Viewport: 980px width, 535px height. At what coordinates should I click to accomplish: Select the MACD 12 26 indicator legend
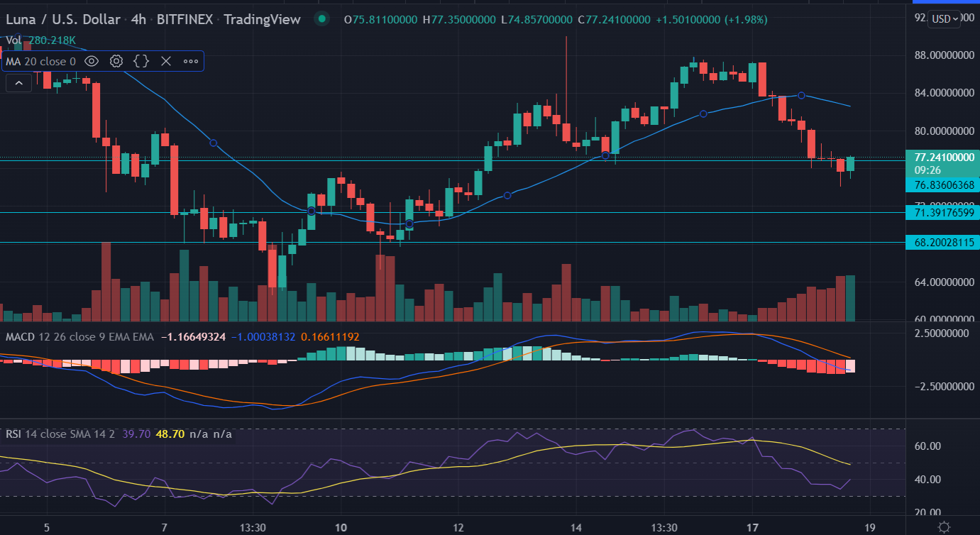[x=78, y=336]
